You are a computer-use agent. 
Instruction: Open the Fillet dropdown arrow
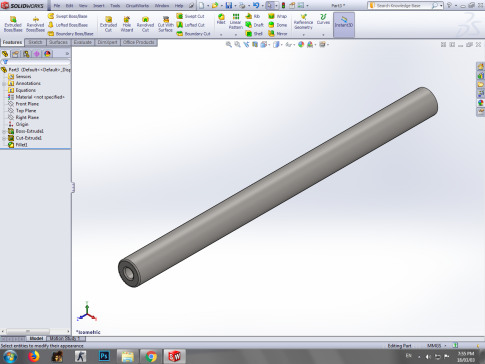pyautogui.click(x=221, y=34)
